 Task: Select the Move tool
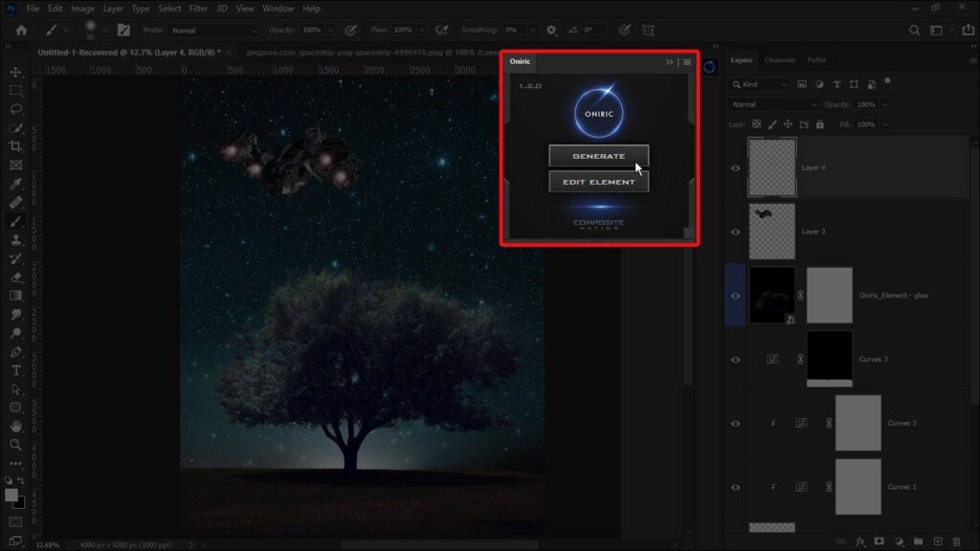point(15,73)
